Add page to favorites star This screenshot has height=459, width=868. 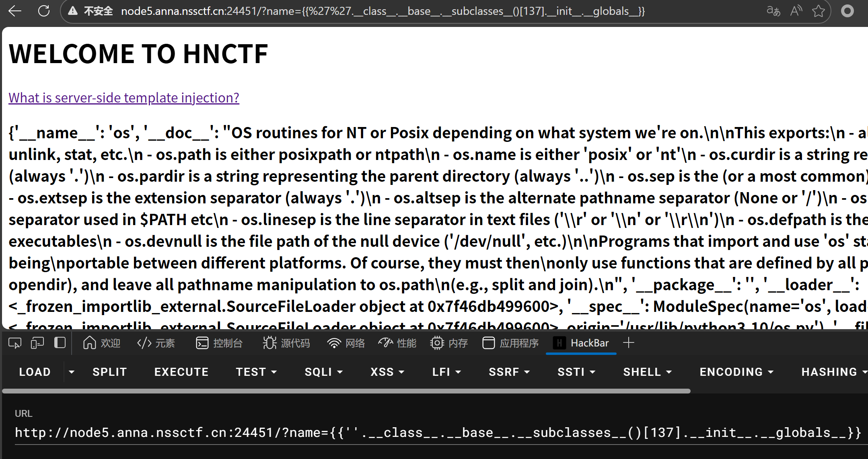[818, 11]
